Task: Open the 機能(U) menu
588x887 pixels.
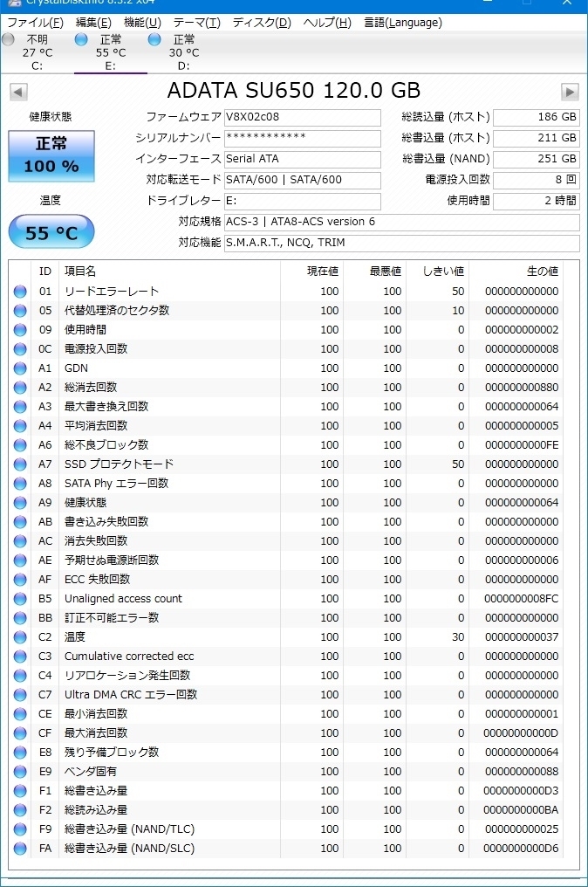Action: coord(142,23)
